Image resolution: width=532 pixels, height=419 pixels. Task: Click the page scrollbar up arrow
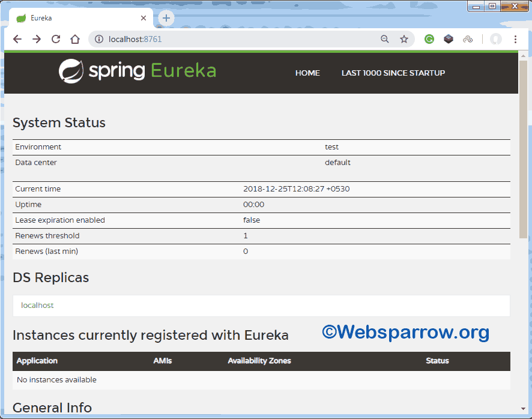(x=523, y=56)
